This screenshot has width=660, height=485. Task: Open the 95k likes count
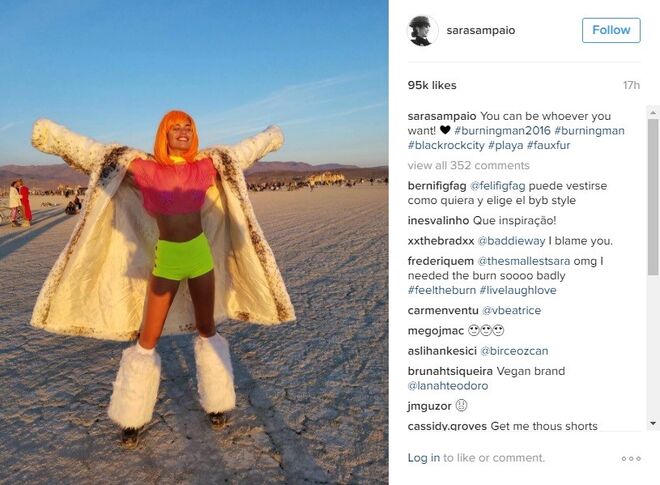[x=432, y=85]
